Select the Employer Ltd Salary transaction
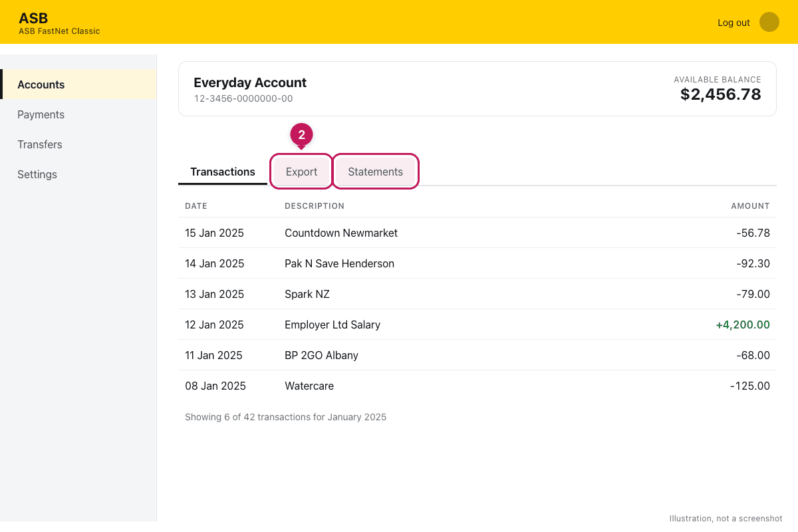The width and height of the screenshot is (798, 532). 477,325
